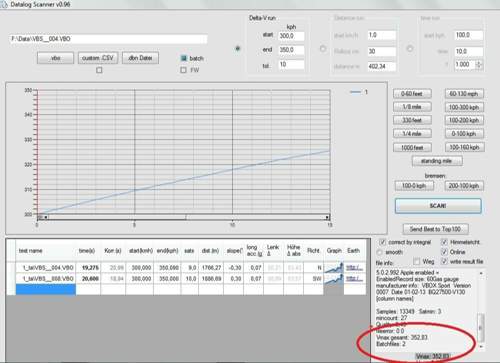Click Send Best to Top100

[x=435, y=229]
